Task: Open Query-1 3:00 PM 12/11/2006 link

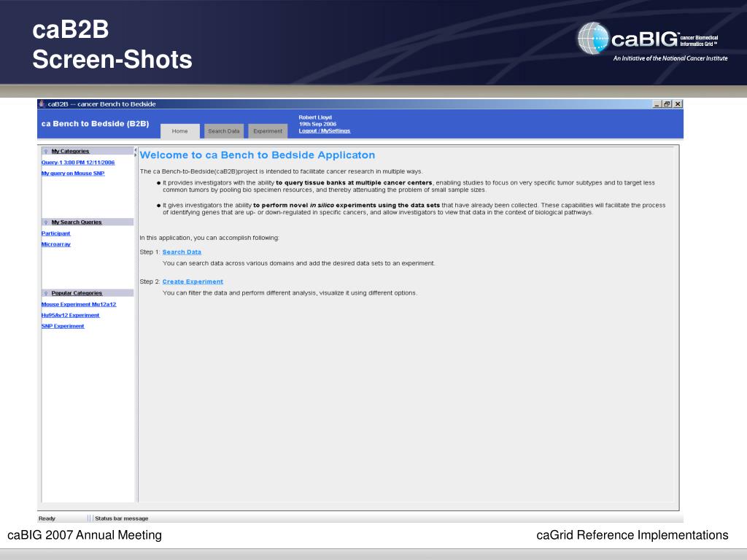Action: point(77,163)
